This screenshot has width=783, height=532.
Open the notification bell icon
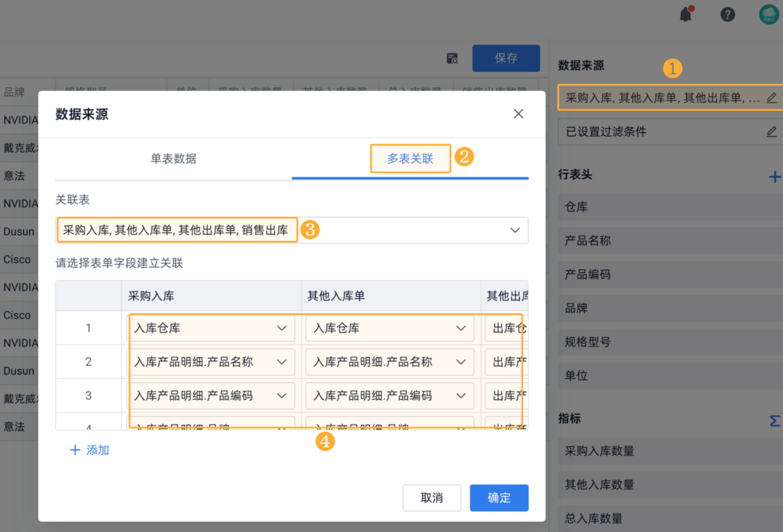point(686,14)
